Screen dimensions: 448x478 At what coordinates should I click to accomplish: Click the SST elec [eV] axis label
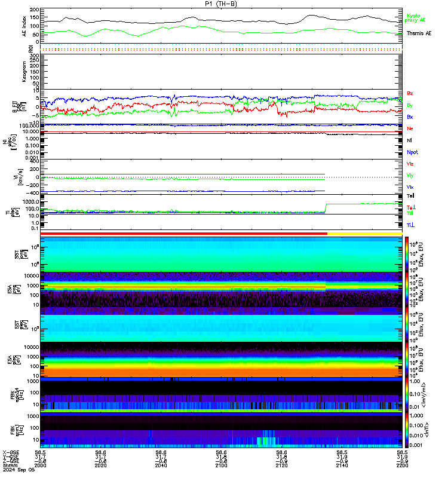pyautogui.click(x=20, y=324)
